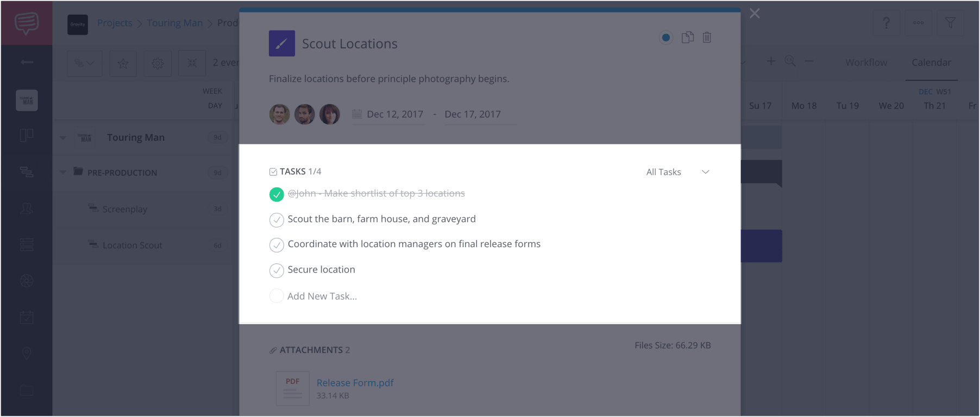This screenshot has height=417, width=980.
Task: Collapse the PRE-PRODUCTION folder
Action: (x=63, y=173)
